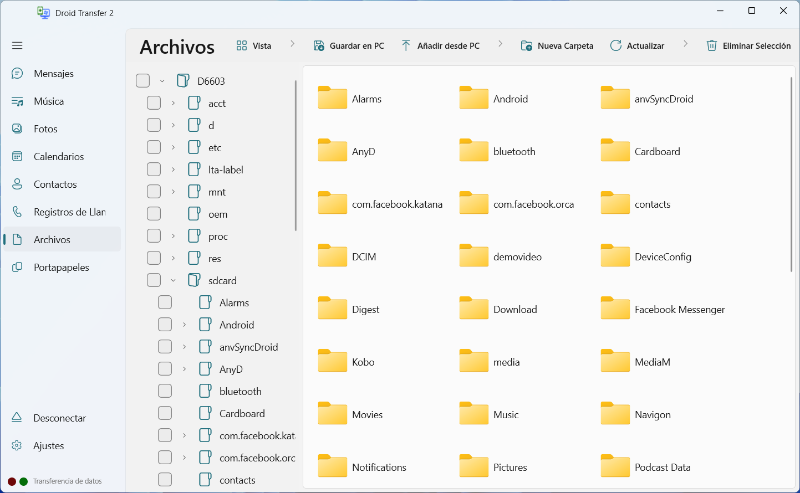Tick the tree checkbox next to bluetooth
Viewport: 800px width, 493px height.
coord(165,391)
